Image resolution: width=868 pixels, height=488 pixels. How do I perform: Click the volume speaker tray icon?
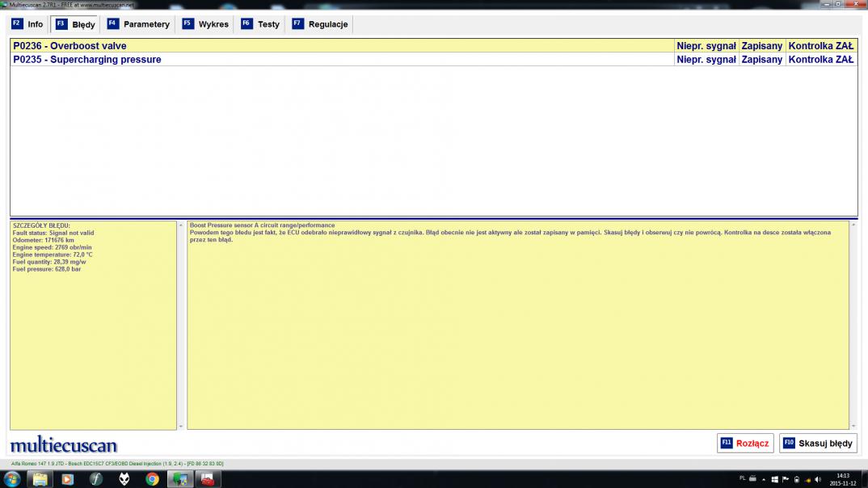click(818, 479)
